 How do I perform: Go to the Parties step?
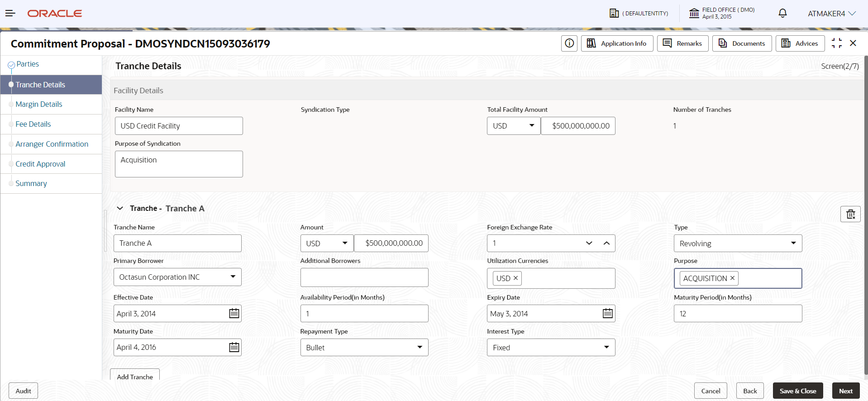(x=28, y=64)
